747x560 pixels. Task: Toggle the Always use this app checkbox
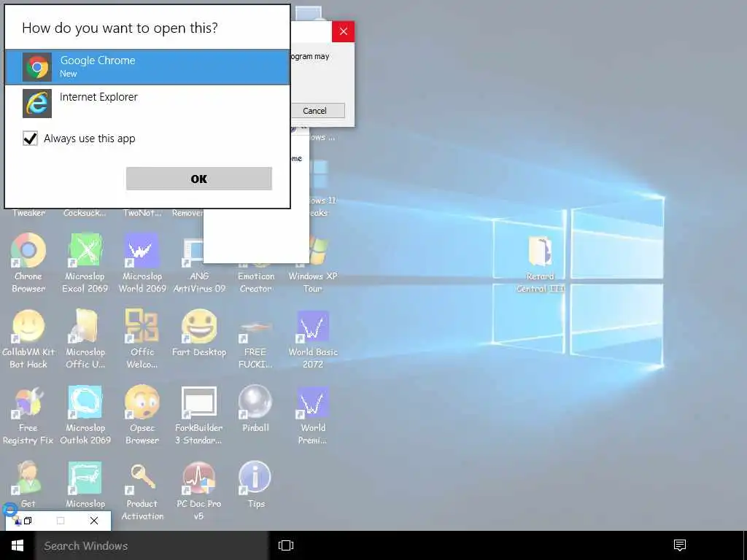pyautogui.click(x=30, y=139)
